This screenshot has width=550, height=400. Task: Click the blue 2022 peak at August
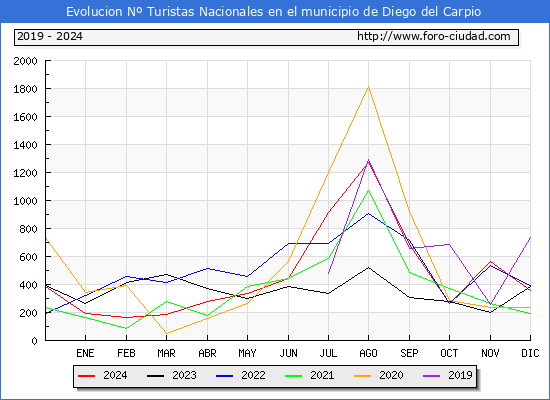point(368,213)
